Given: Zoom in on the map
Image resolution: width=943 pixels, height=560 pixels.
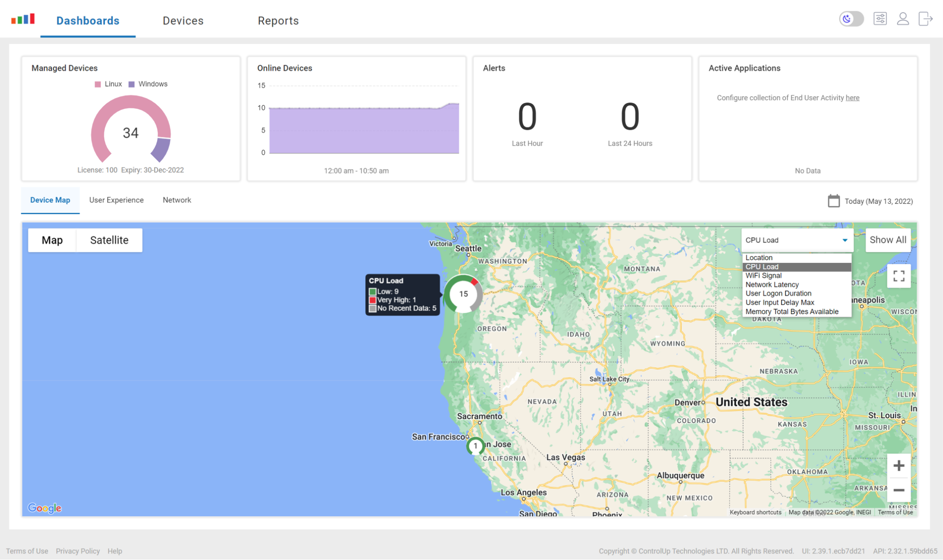Looking at the screenshot, I should point(899,466).
